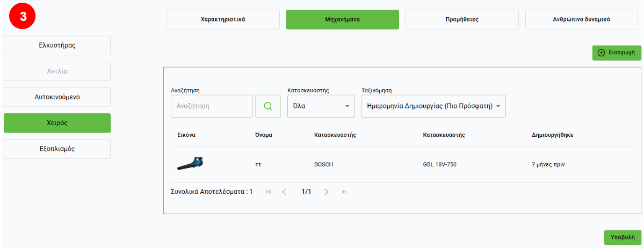Choose the Αυτοκινούμενο category
This screenshot has height=248, width=644.
tap(57, 97)
